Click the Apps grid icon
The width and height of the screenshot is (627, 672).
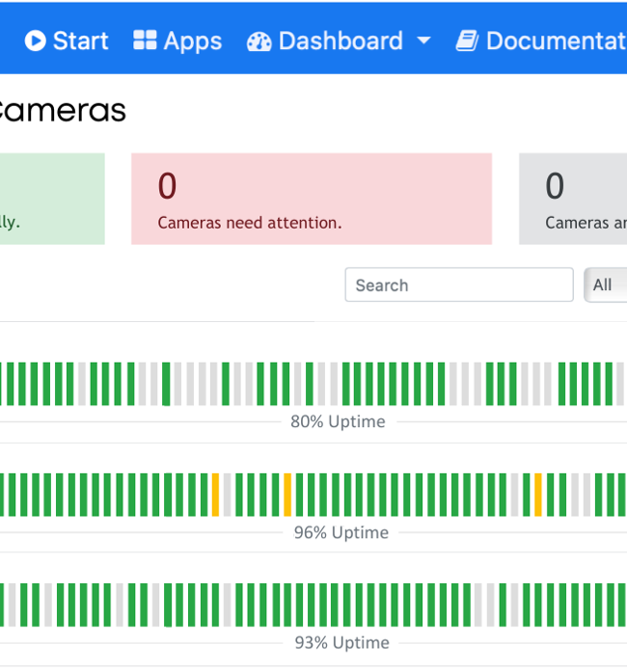tap(145, 40)
